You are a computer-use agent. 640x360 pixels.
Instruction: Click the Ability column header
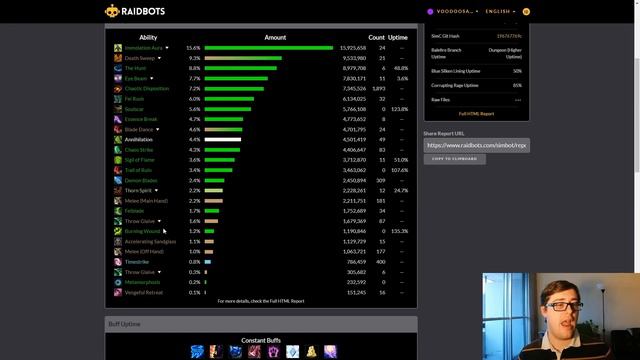point(148,37)
